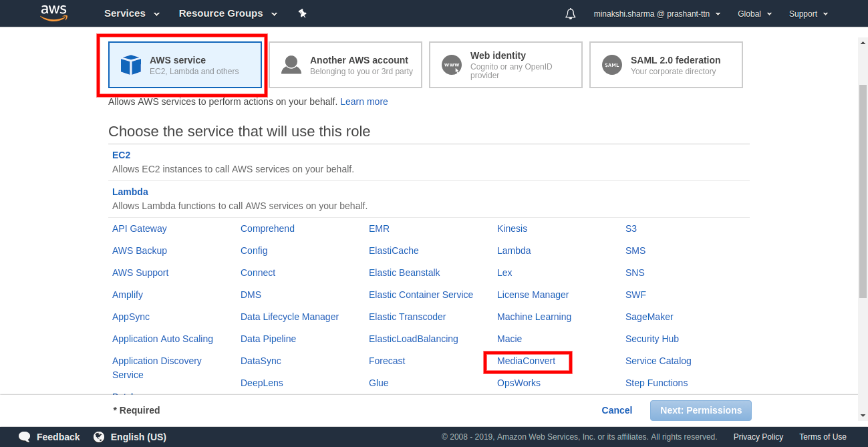Pick Elastic Beanstalk service
This screenshot has height=447, width=868.
(404, 273)
